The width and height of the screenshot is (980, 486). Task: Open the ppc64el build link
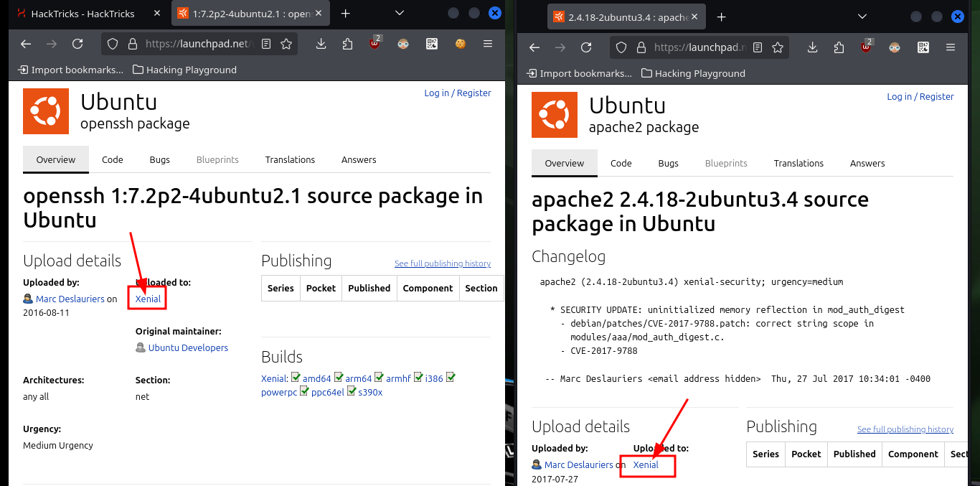click(x=328, y=392)
